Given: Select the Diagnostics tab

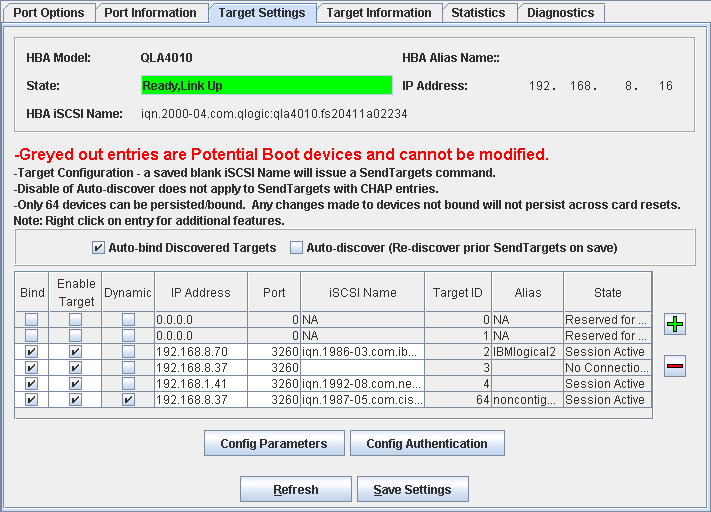Looking at the screenshot, I should coord(560,13).
